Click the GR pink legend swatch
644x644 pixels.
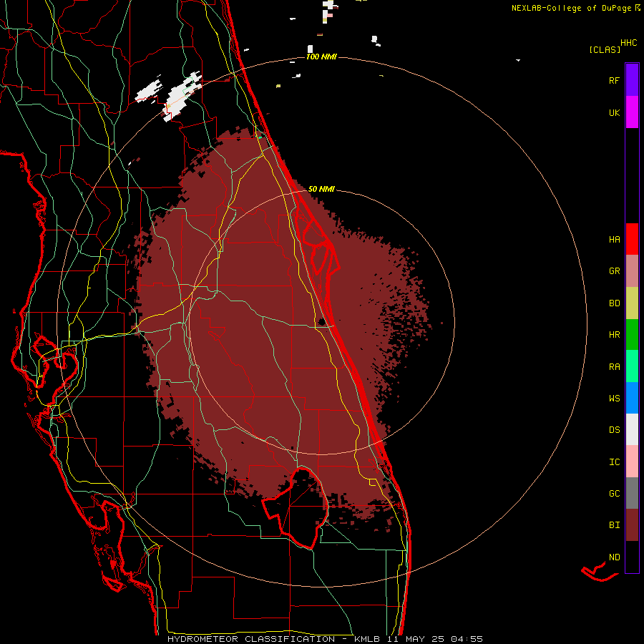click(632, 271)
